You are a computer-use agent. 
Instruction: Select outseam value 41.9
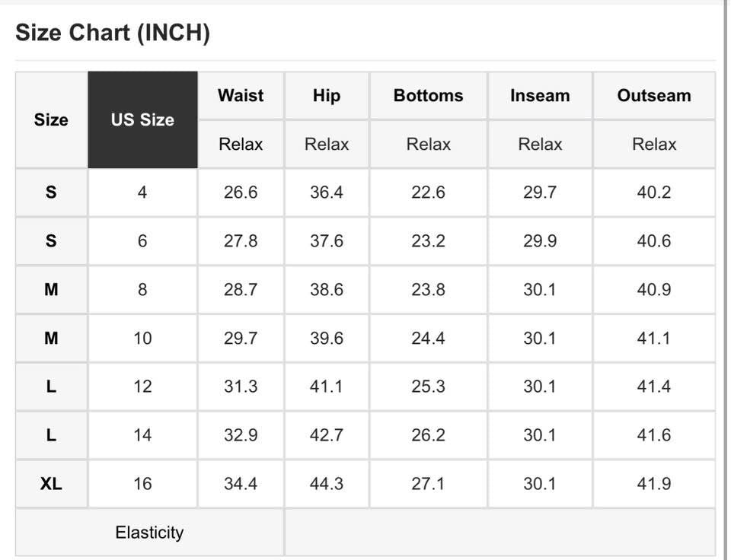[654, 483]
